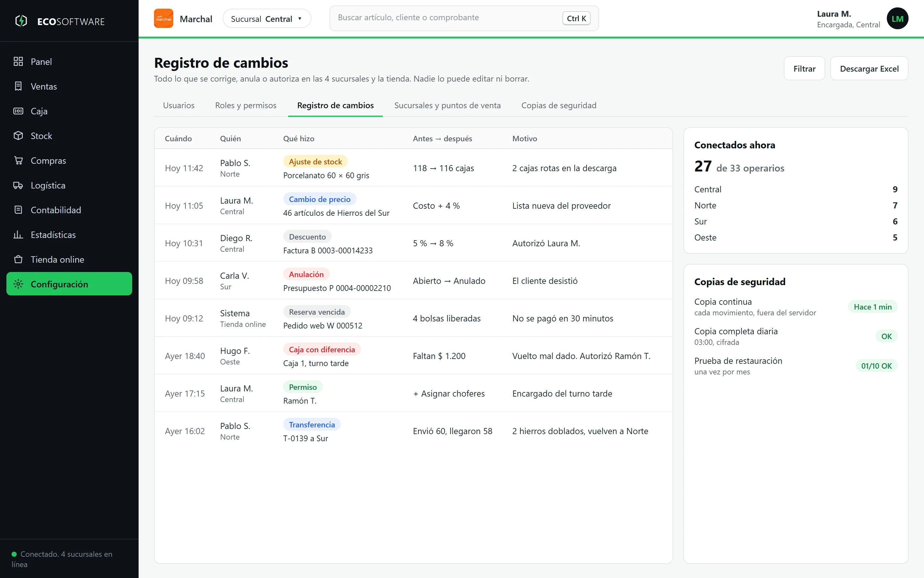924x578 pixels.
Task: Click the Hace 1 min status badge
Action: point(872,307)
